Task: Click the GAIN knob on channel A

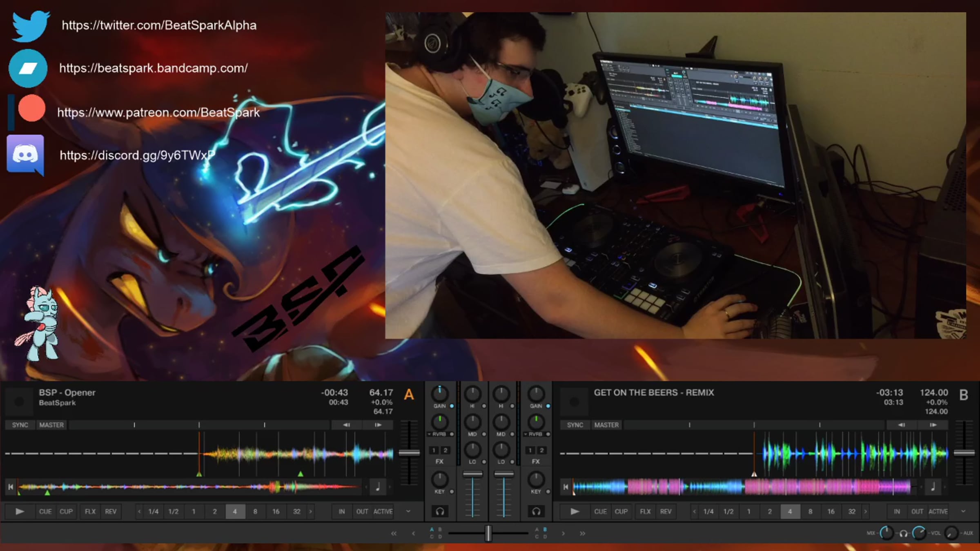Action: [440, 394]
